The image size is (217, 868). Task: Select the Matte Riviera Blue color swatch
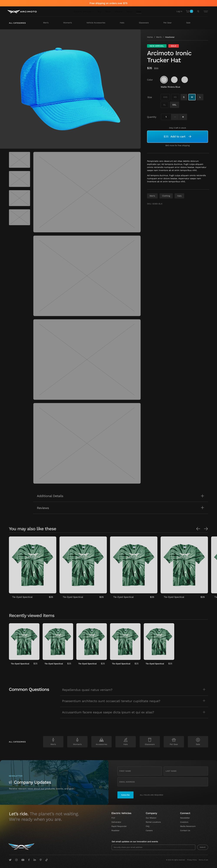[164, 79]
